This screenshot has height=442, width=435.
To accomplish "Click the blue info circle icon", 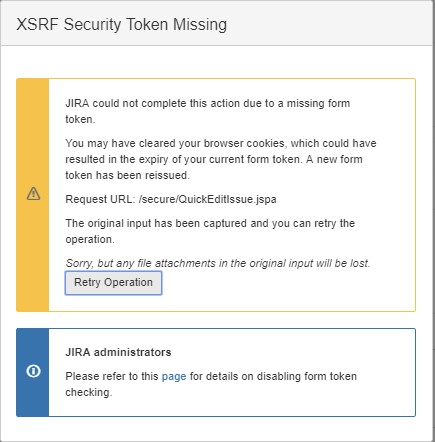I will (x=33, y=371).
